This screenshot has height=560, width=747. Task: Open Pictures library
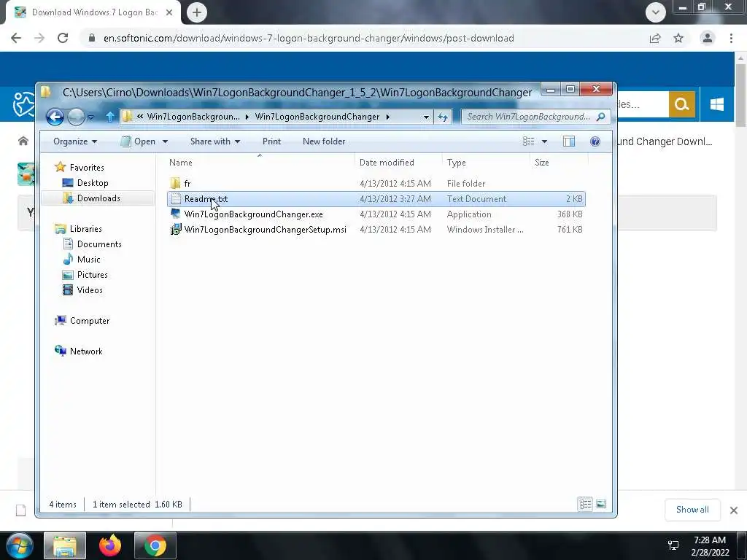point(93,275)
